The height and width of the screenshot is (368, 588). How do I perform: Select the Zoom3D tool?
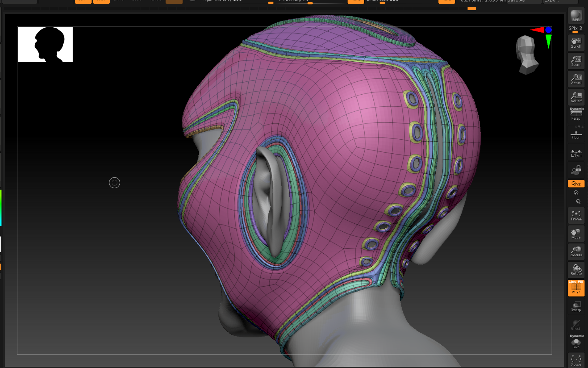(576, 252)
